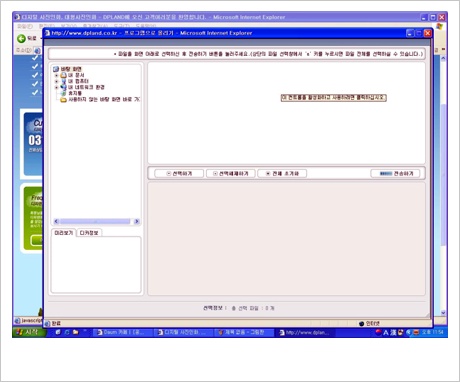This screenshot has width=460, height=382.
Task: Click the 내 컴퓨터 computer icon
Action: (x=64, y=81)
